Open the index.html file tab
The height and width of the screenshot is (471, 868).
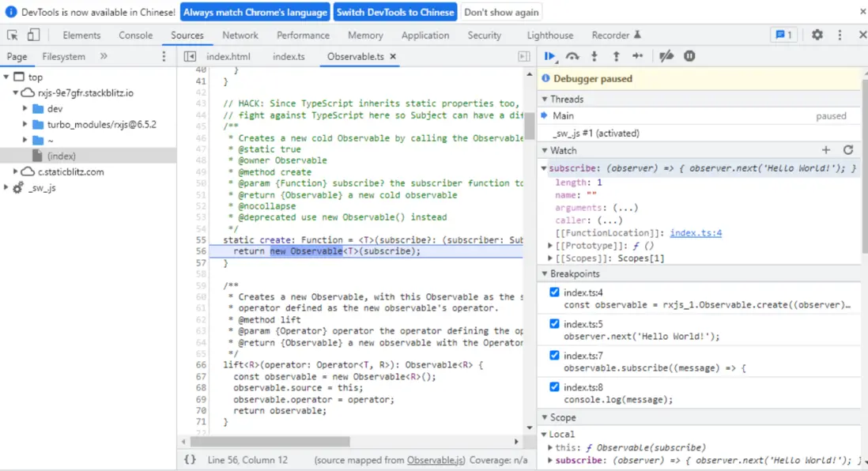228,57
